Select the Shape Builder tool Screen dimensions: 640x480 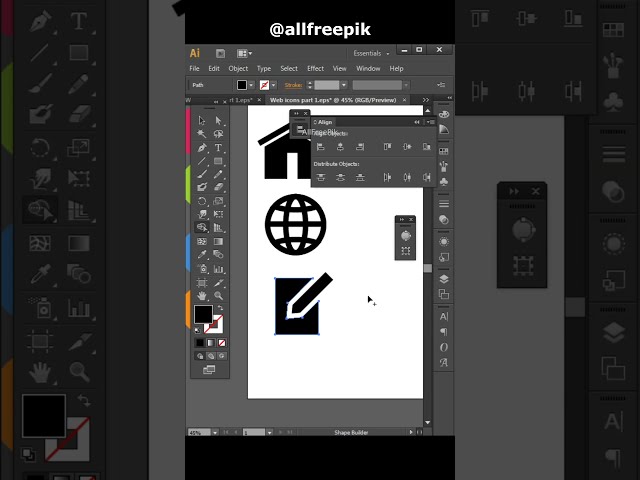pos(202,227)
